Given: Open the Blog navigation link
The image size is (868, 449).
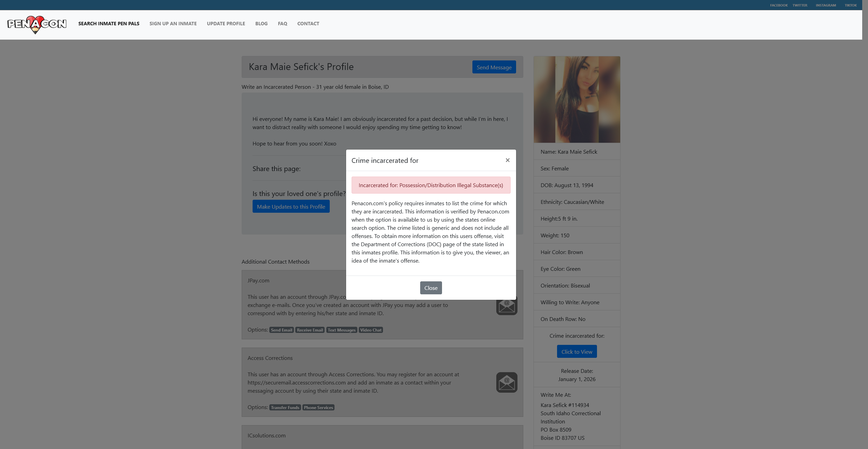Looking at the screenshot, I should tap(261, 24).
